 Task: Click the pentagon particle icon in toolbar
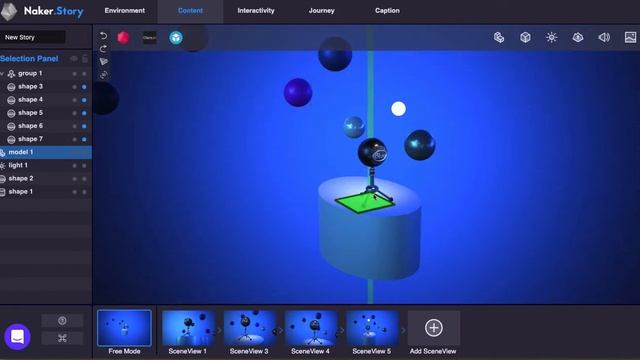pyautogui.click(x=578, y=38)
